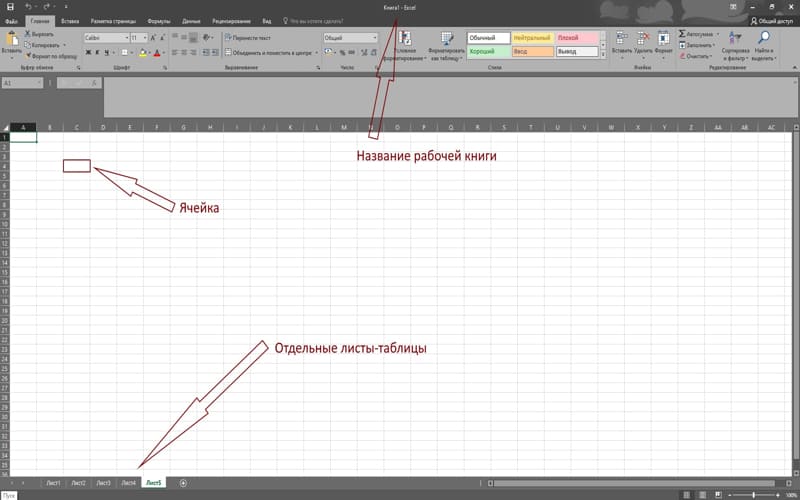Apply the yellow fill color
This screenshot has width=800, height=500.
[142, 53]
